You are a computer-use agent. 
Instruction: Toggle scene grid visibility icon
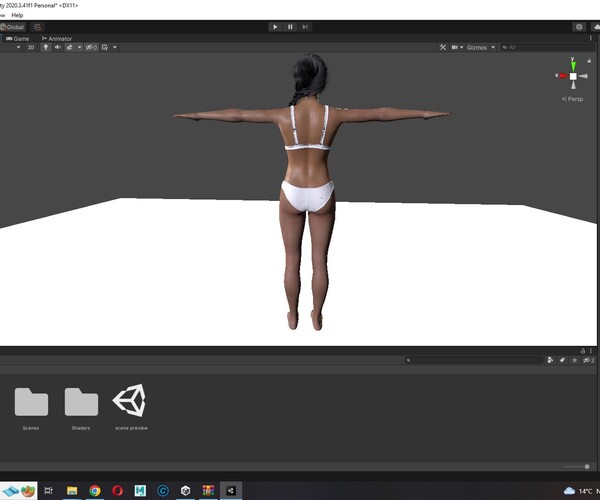105,47
